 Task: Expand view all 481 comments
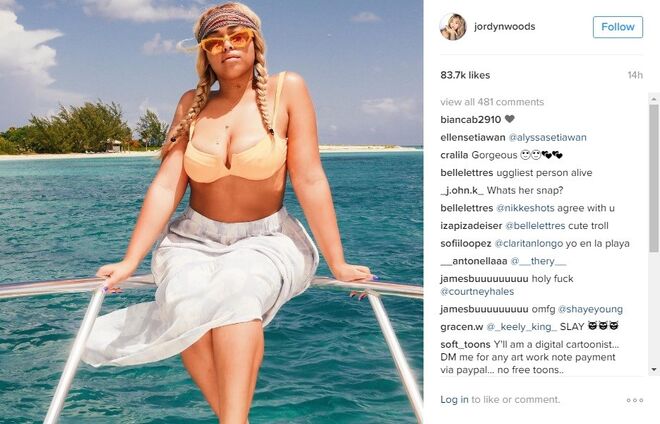tap(492, 102)
